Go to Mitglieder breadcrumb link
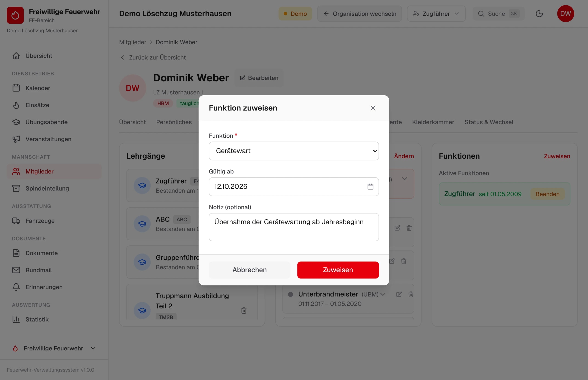The width and height of the screenshot is (588, 380). pos(133,42)
